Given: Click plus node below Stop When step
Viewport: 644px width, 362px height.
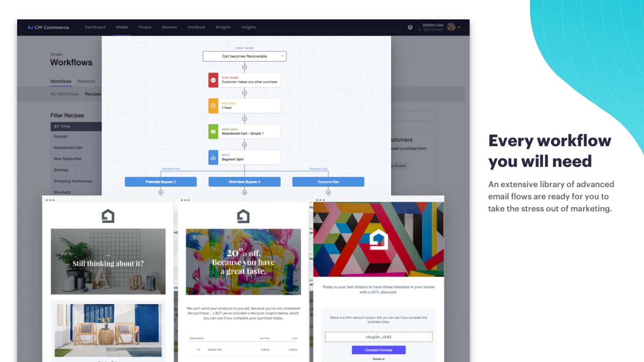Looking at the screenshot, I should coord(245,93).
